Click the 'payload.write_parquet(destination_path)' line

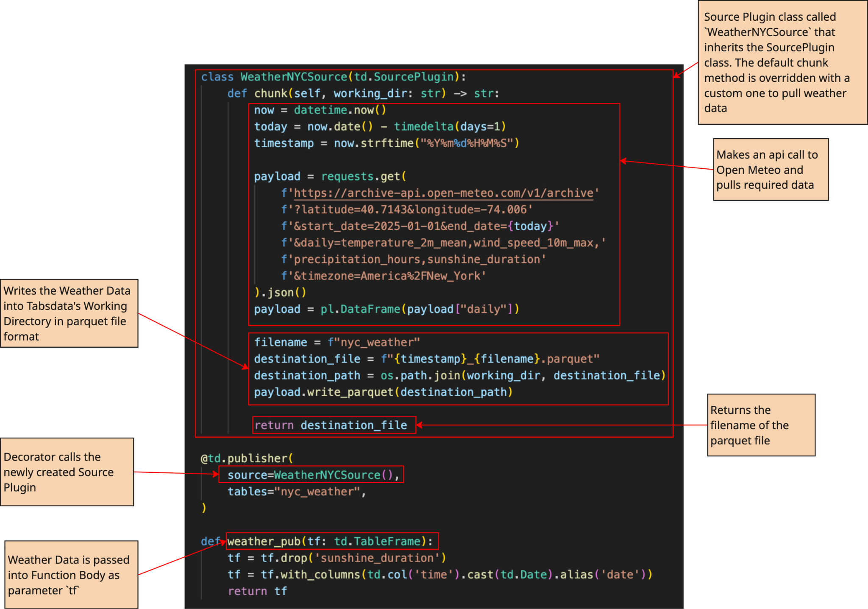tap(383, 392)
